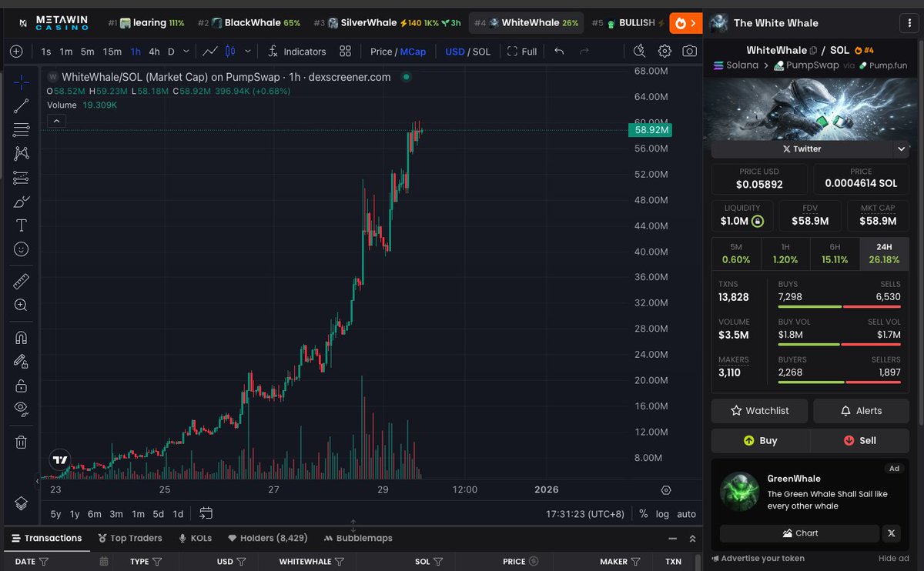Screen dimensions: 924x571
Task: Switch chart denomination to USD
Action: [x=454, y=52]
